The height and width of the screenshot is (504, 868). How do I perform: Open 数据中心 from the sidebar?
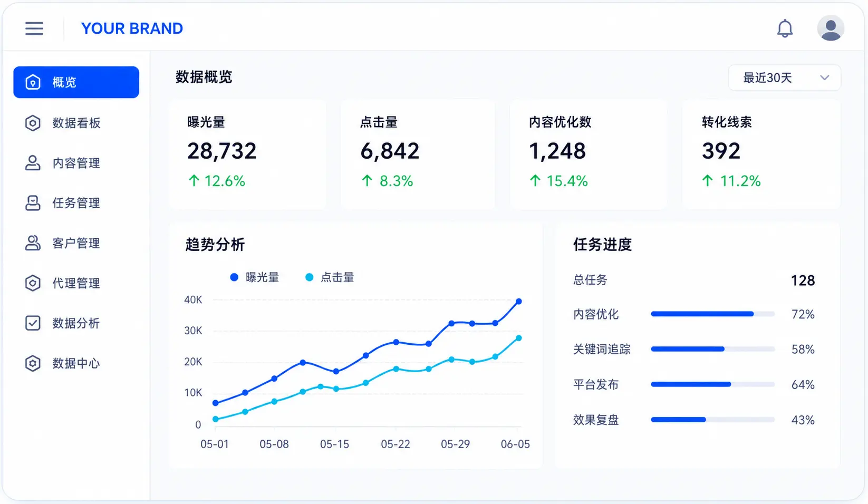(x=76, y=363)
